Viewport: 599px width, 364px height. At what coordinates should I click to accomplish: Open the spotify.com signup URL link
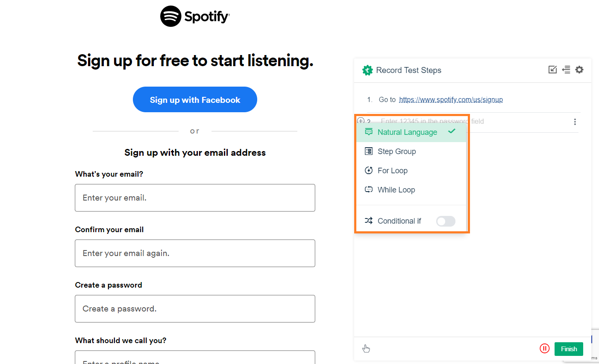(x=451, y=99)
